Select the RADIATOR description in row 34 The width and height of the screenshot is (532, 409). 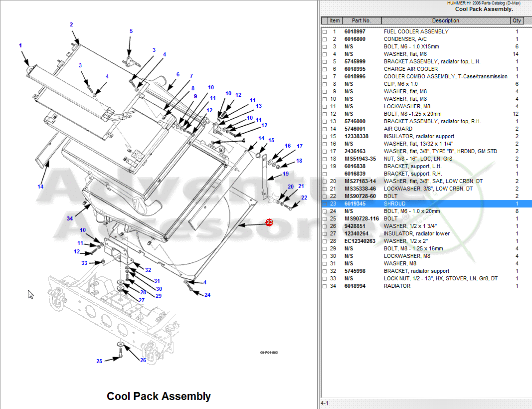[397, 286]
